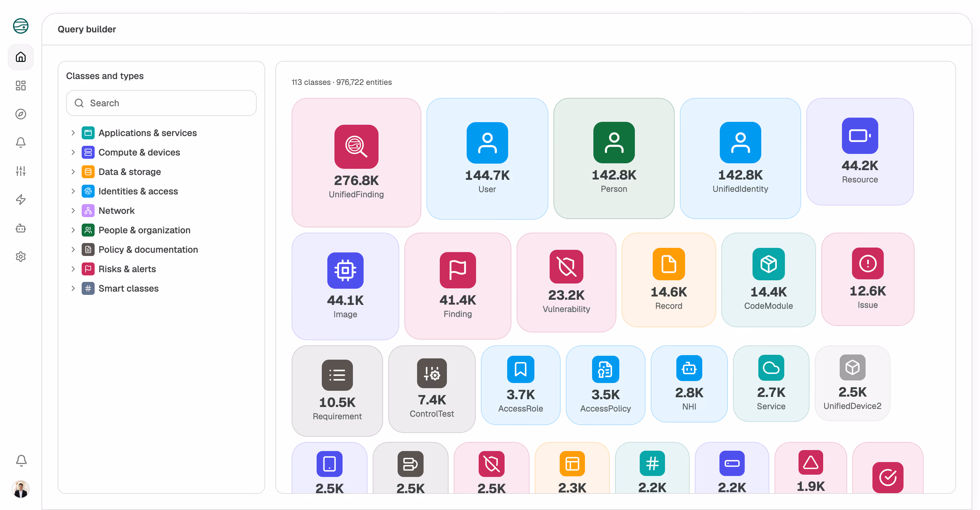Select the Issue class card
980x510 pixels.
point(868,279)
